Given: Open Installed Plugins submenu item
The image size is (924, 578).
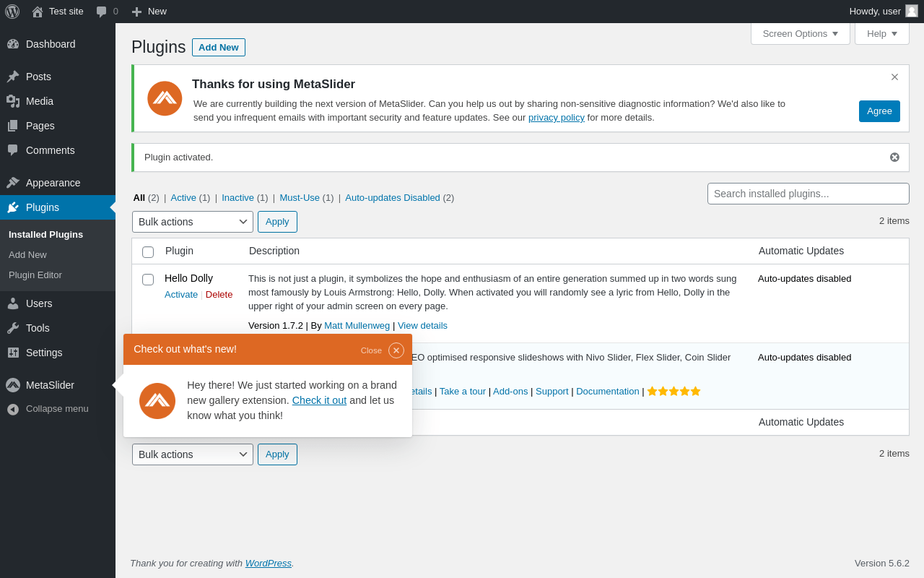Looking at the screenshot, I should point(45,235).
